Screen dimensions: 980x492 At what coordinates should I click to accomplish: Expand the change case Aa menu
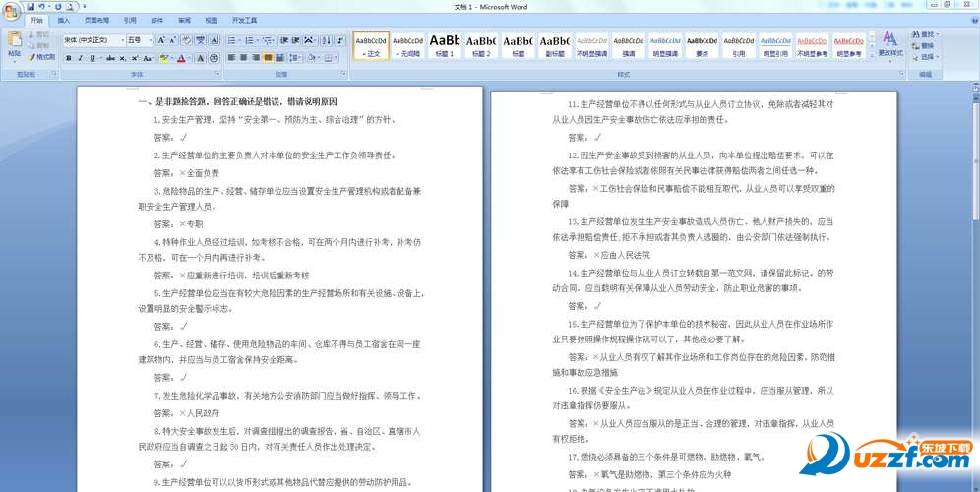point(149,58)
